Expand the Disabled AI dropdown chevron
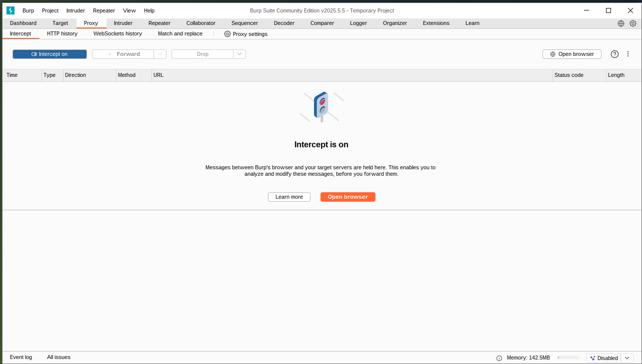 pos(627,358)
